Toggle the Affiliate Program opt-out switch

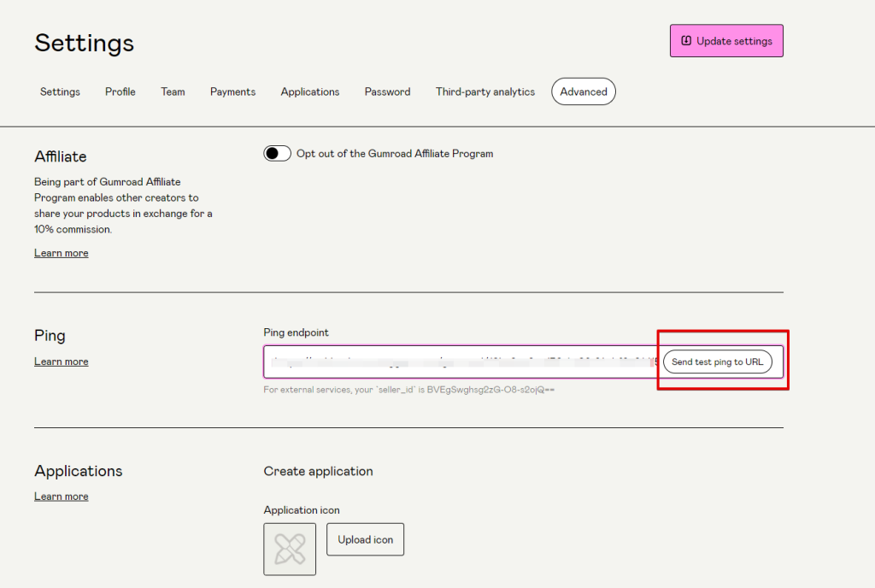tap(277, 154)
